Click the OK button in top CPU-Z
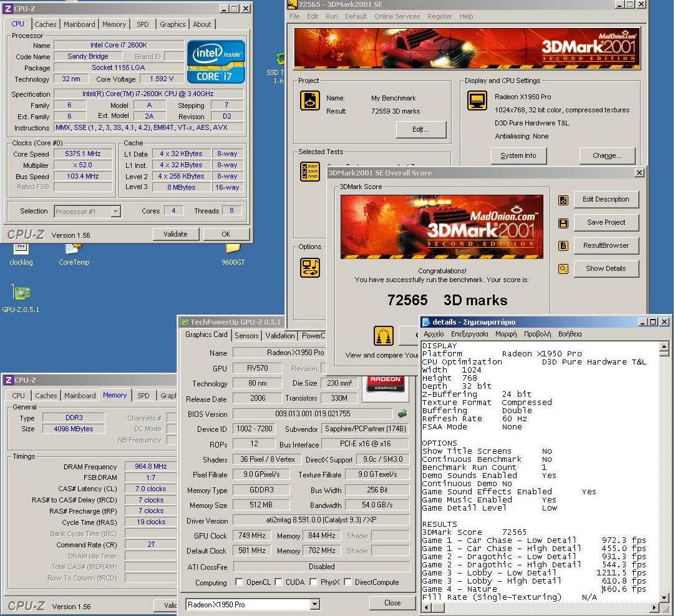675x616 pixels. tap(226, 234)
